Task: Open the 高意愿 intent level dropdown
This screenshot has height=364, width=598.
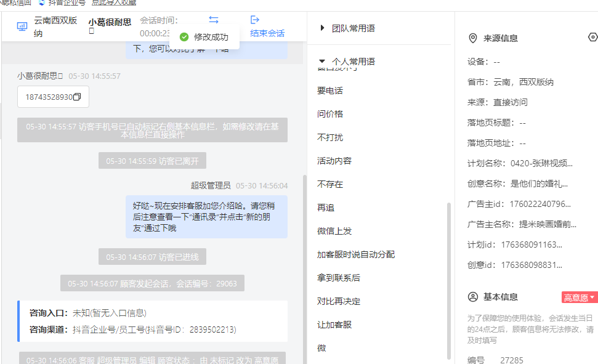Action: pyautogui.click(x=580, y=297)
